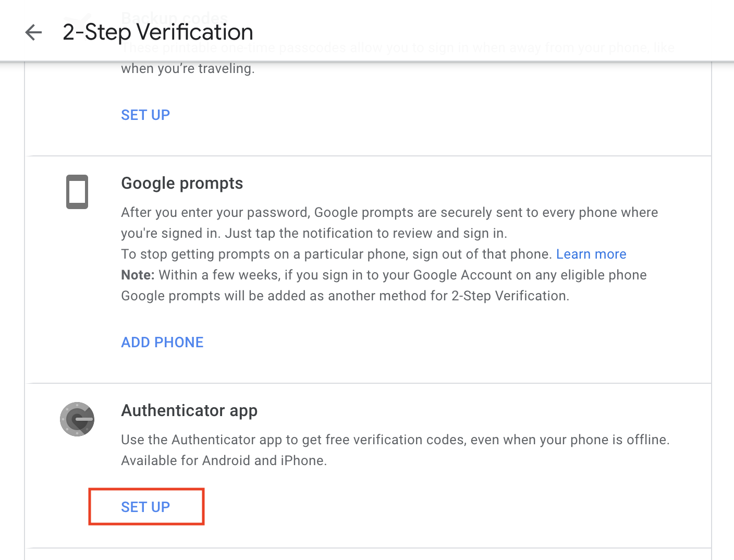734x560 pixels.
Task: Click 'Google prompts will be added' line
Action: 345,296
